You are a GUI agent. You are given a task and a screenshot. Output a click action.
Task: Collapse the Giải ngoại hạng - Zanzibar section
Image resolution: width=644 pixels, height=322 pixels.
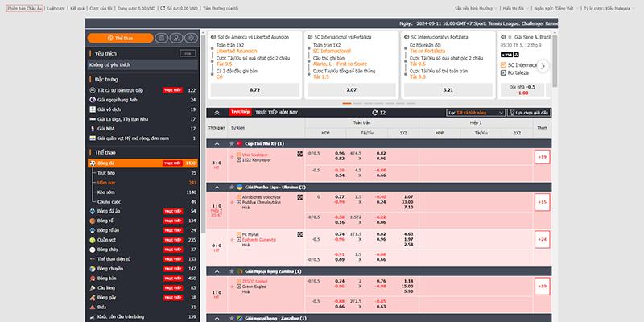[217, 318]
